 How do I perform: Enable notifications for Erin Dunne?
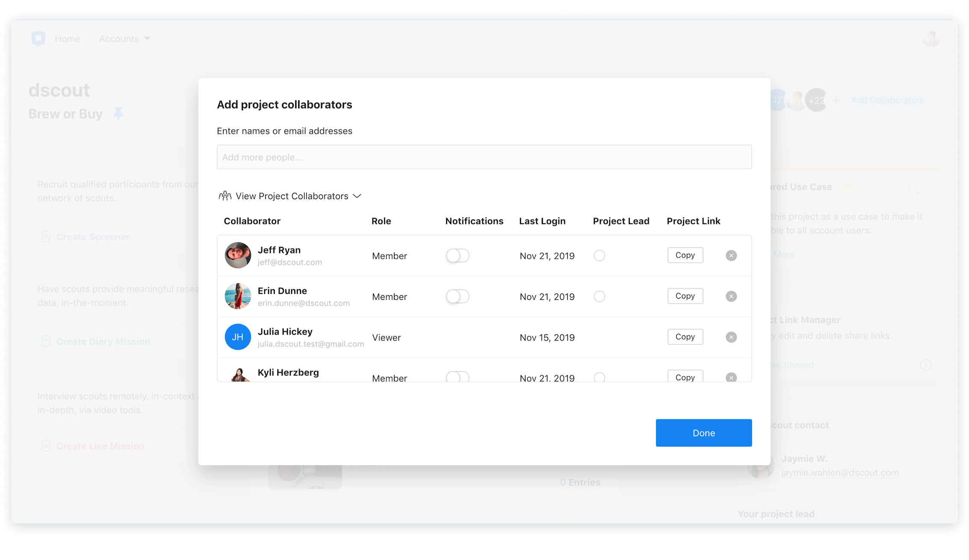(458, 296)
